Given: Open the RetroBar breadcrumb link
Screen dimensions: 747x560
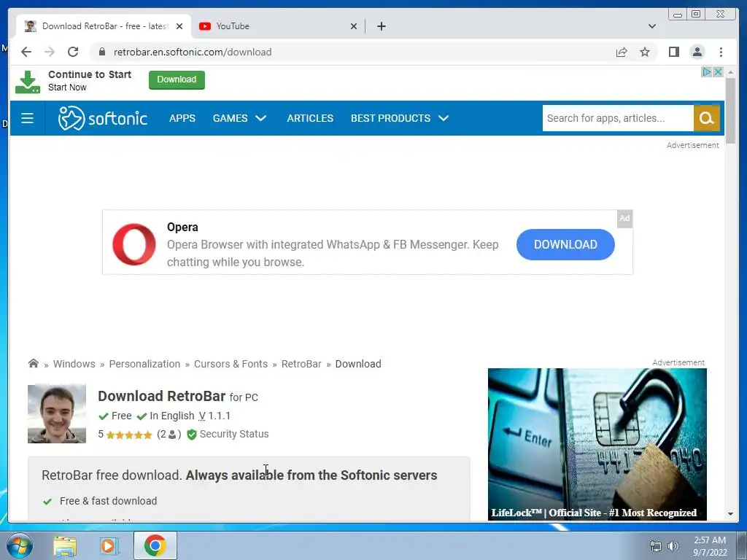Looking at the screenshot, I should [301, 364].
